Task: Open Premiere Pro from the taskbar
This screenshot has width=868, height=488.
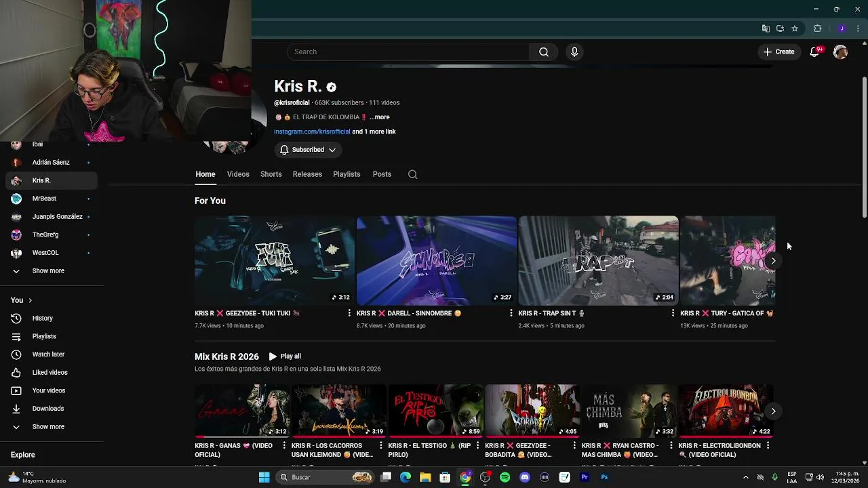Action: [x=584, y=477]
